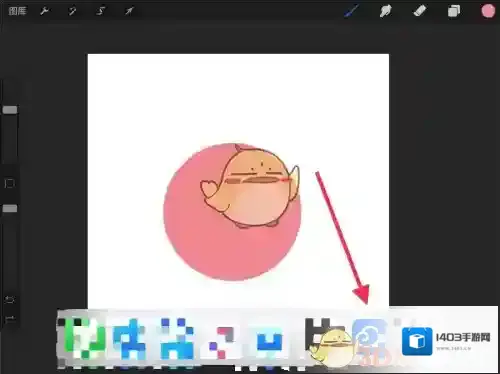Select the Brush paint tool
This screenshot has width=500, height=374.
(x=352, y=11)
